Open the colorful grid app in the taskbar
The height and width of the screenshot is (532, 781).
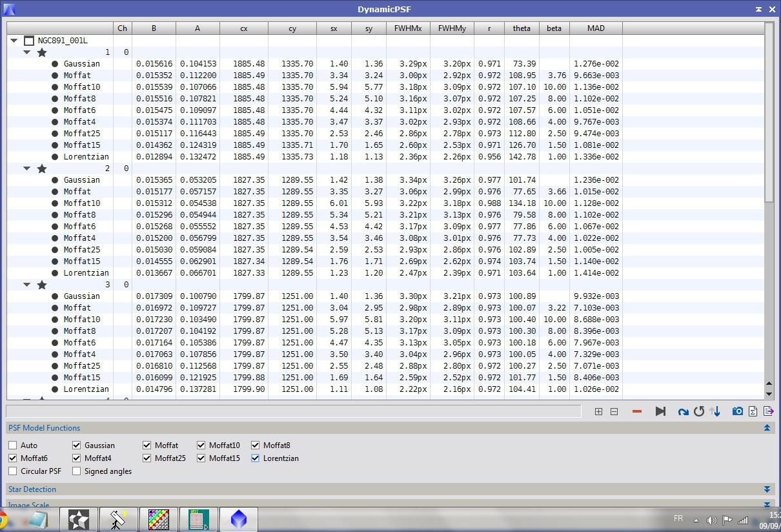pyautogui.click(x=158, y=520)
